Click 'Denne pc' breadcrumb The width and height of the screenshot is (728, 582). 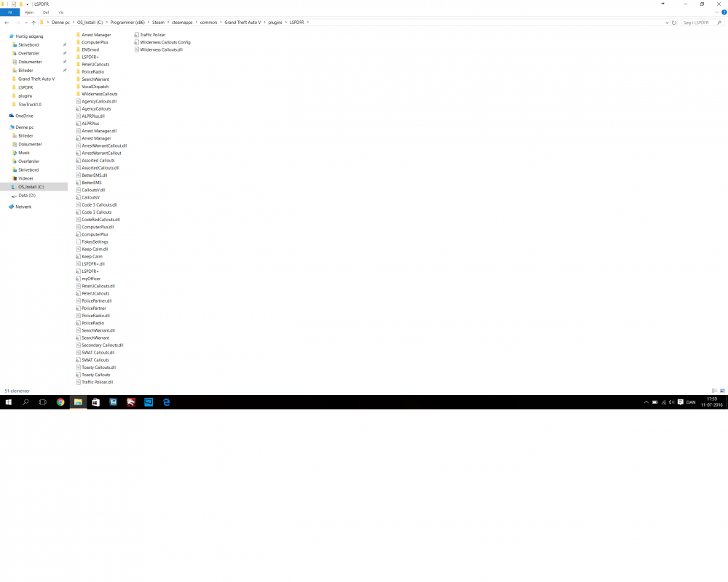click(x=60, y=23)
